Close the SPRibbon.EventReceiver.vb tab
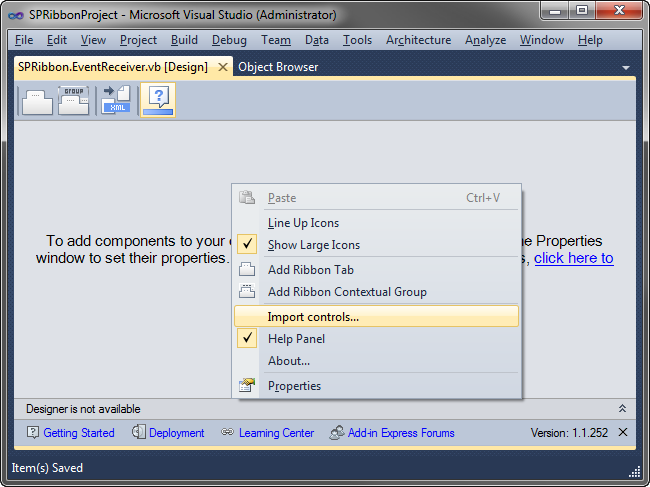The height and width of the screenshot is (487, 650). click(223, 67)
